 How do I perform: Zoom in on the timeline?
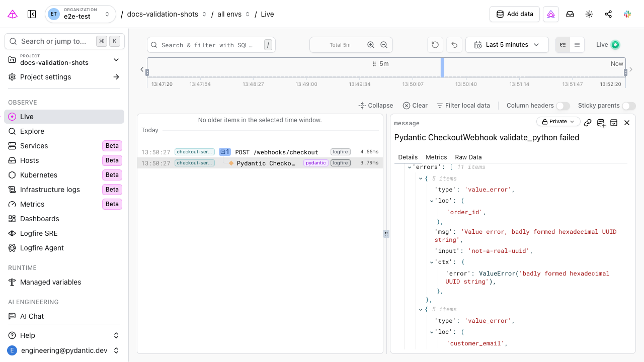point(371,45)
